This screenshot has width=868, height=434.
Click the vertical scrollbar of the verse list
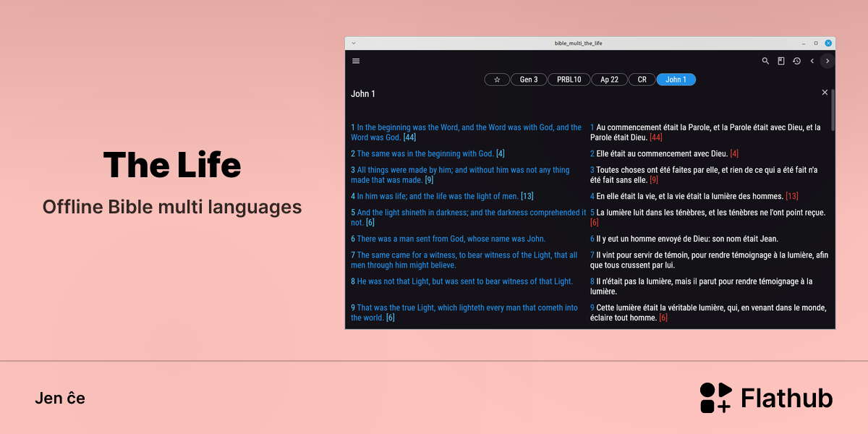(833, 110)
